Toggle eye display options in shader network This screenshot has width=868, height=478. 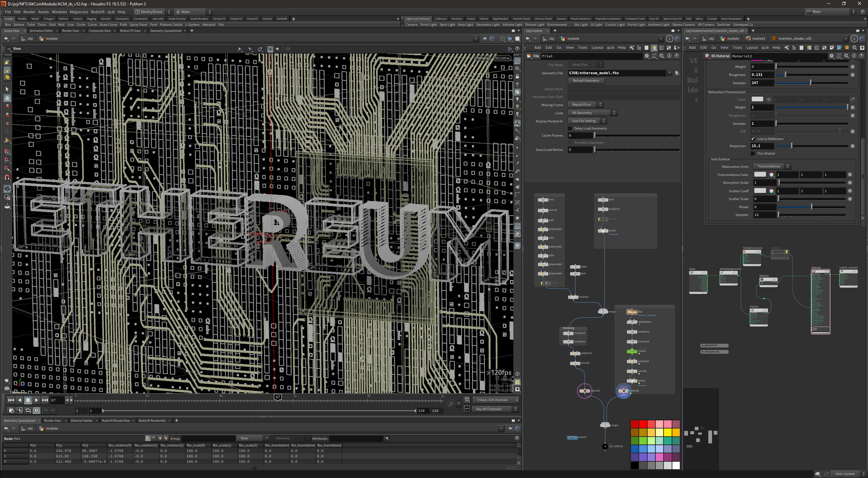pyautogui.click(x=862, y=48)
